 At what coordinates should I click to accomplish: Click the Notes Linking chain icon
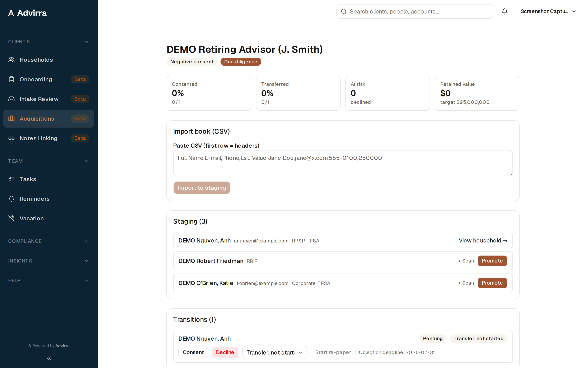coord(11,138)
